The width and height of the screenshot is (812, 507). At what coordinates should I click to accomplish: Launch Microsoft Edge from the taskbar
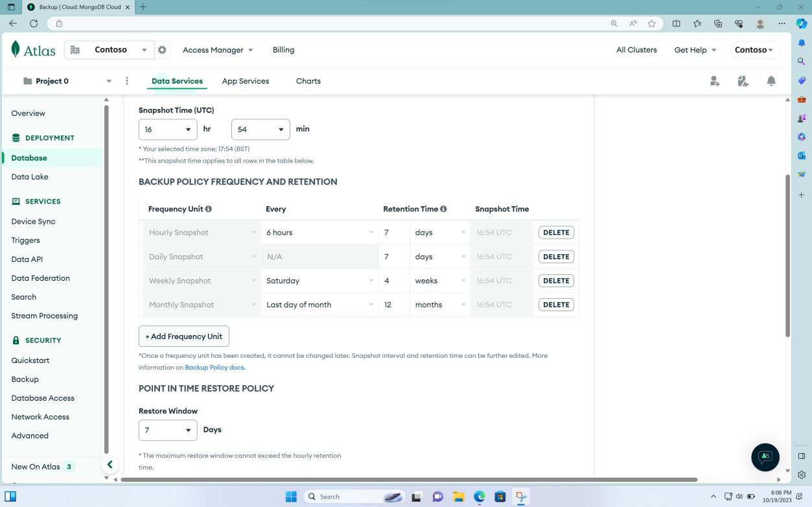(x=479, y=496)
